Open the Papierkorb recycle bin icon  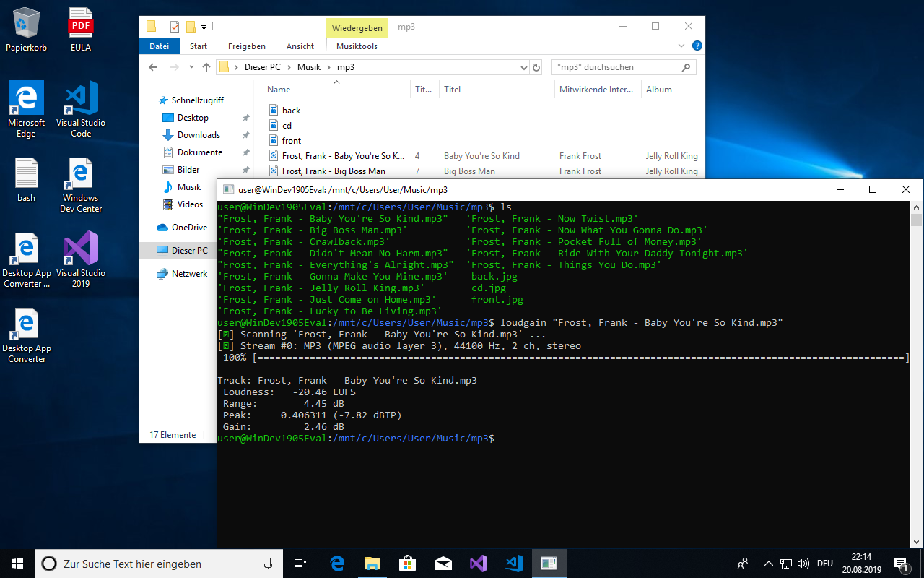pyautogui.click(x=27, y=30)
